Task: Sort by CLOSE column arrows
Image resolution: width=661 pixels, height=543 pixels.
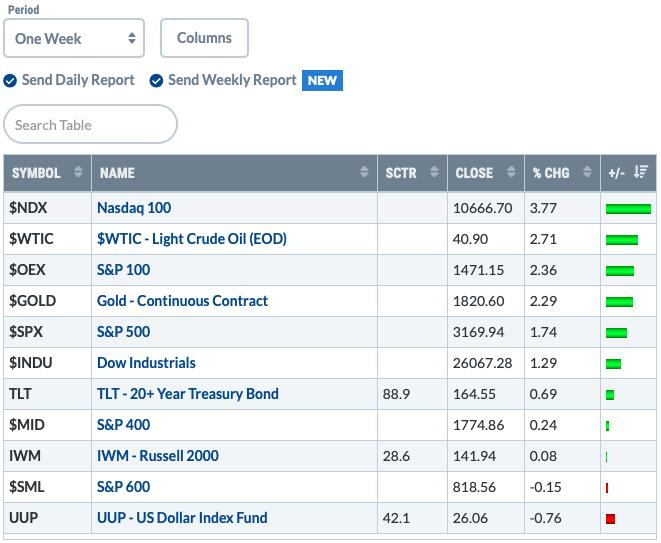Action: (511, 172)
